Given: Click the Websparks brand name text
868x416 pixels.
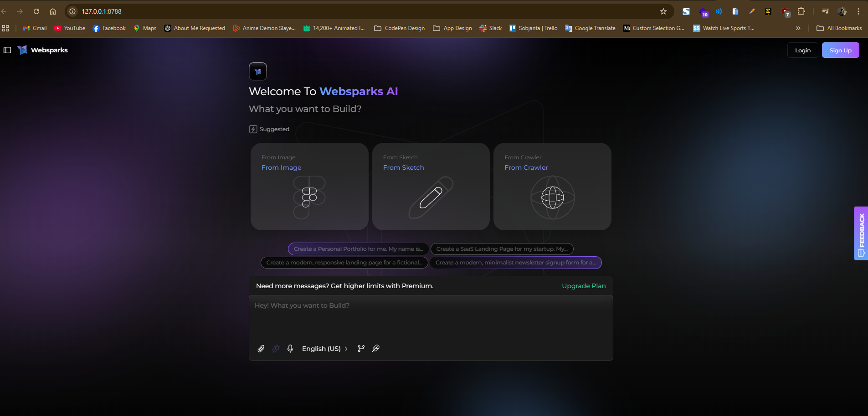Looking at the screenshot, I should coord(49,50).
